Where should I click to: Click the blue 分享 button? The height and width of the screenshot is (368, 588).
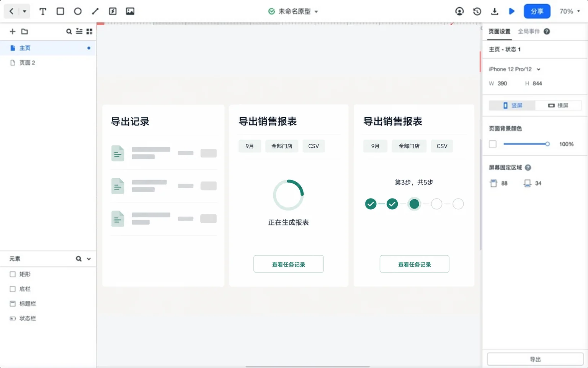[537, 11]
